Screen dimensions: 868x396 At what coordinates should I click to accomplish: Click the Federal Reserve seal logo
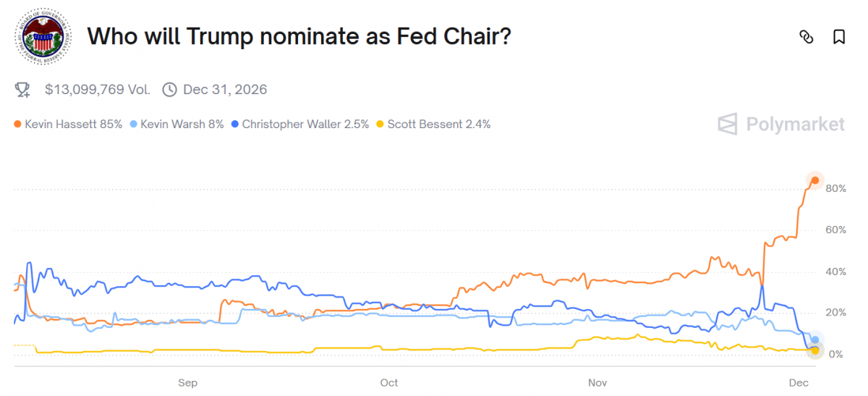click(44, 38)
